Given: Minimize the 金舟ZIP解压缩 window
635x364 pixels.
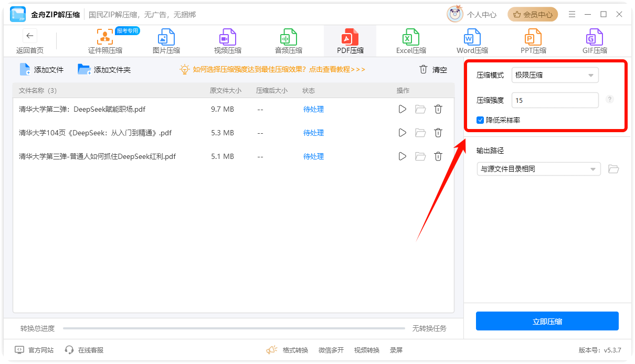Looking at the screenshot, I should coord(588,14).
